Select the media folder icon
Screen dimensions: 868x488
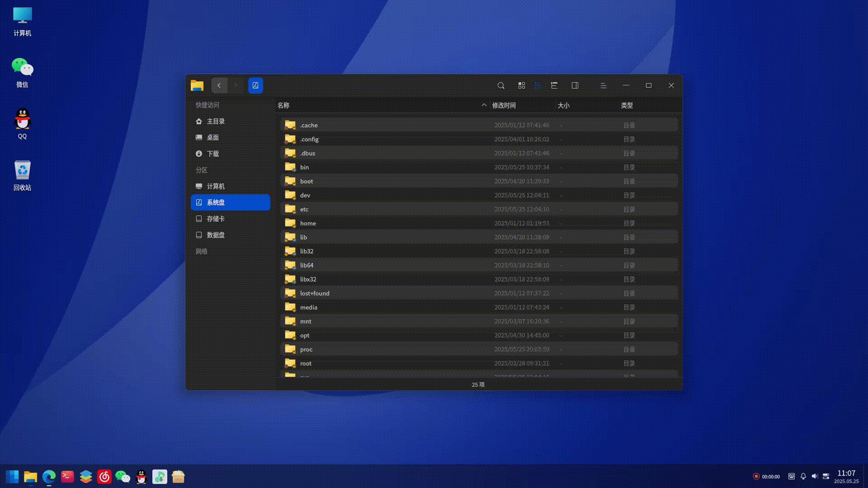click(x=290, y=307)
